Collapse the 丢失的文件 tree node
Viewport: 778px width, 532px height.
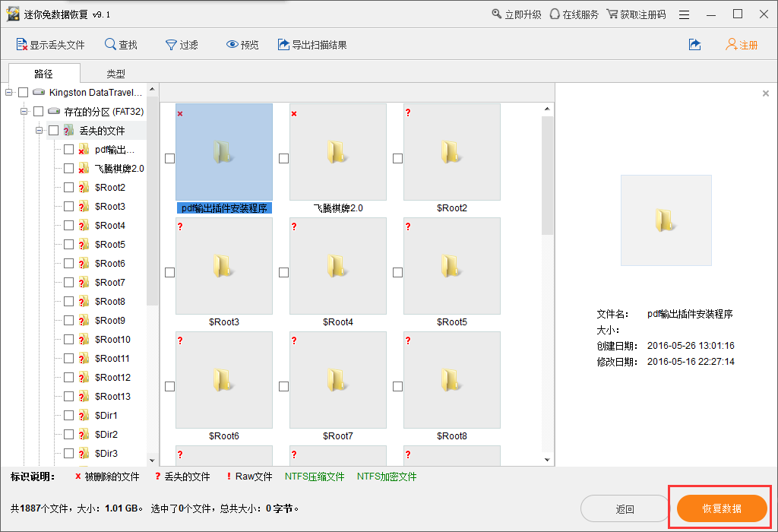pyautogui.click(x=39, y=131)
